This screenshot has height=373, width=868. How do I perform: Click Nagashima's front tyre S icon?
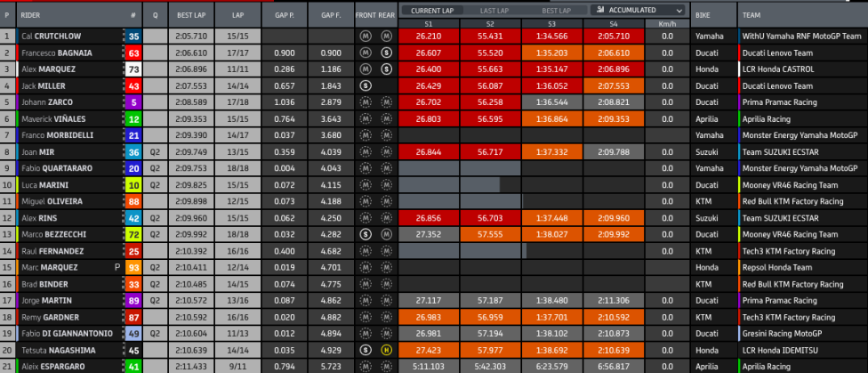point(366,350)
